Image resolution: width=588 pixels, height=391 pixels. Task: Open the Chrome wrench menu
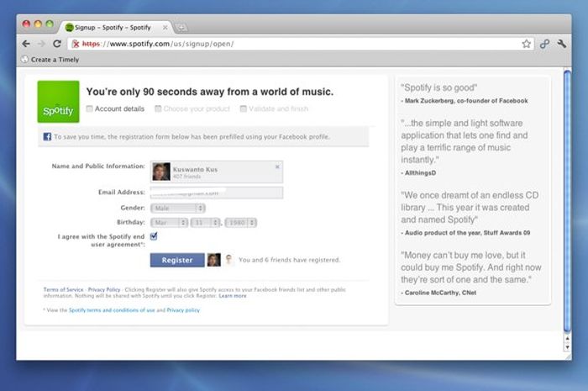coord(562,44)
